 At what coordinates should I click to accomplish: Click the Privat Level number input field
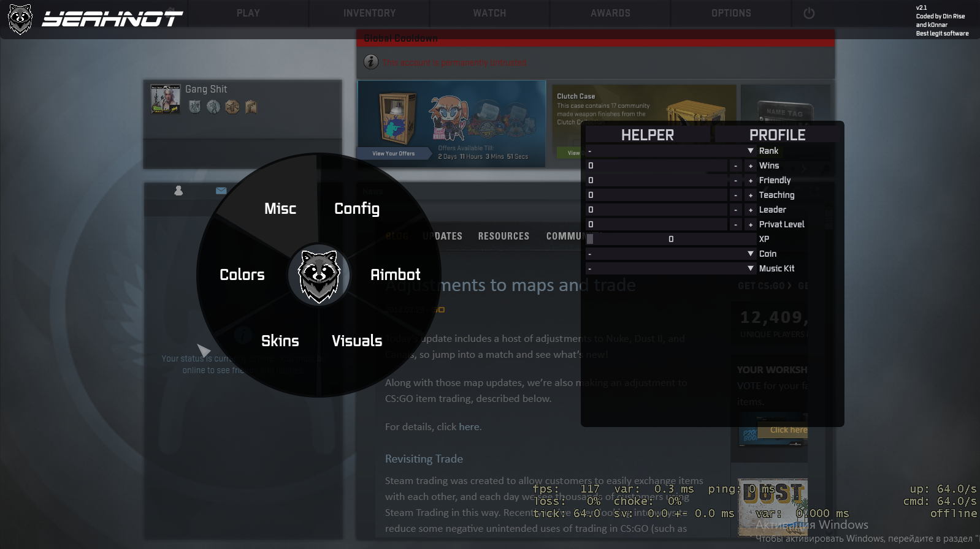coord(656,224)
